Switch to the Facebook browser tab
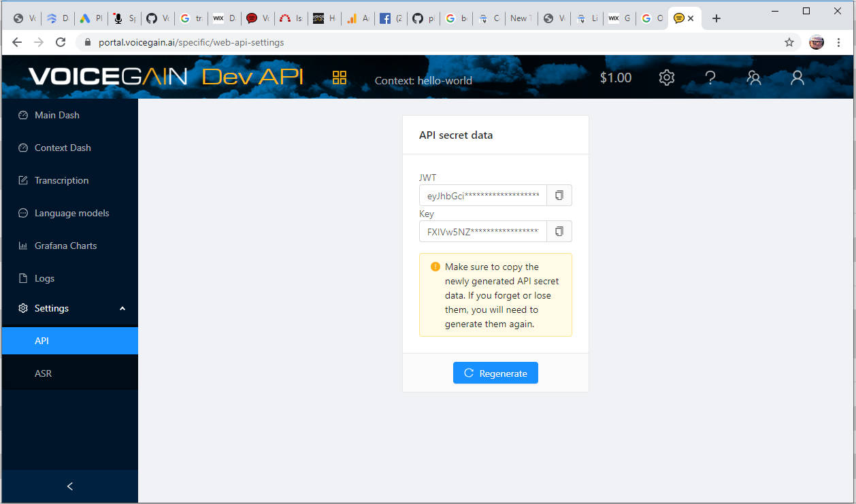Viewport: 856px width, 504px height. point(391,18)
